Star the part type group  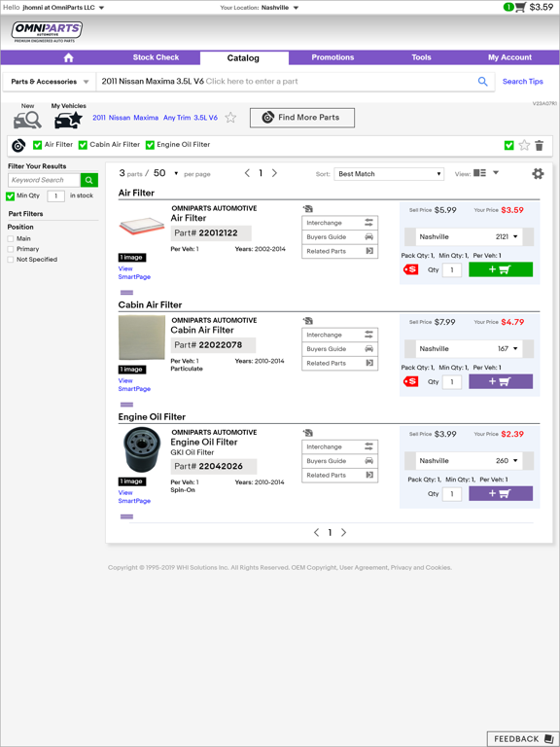click(x=524, y=145)
